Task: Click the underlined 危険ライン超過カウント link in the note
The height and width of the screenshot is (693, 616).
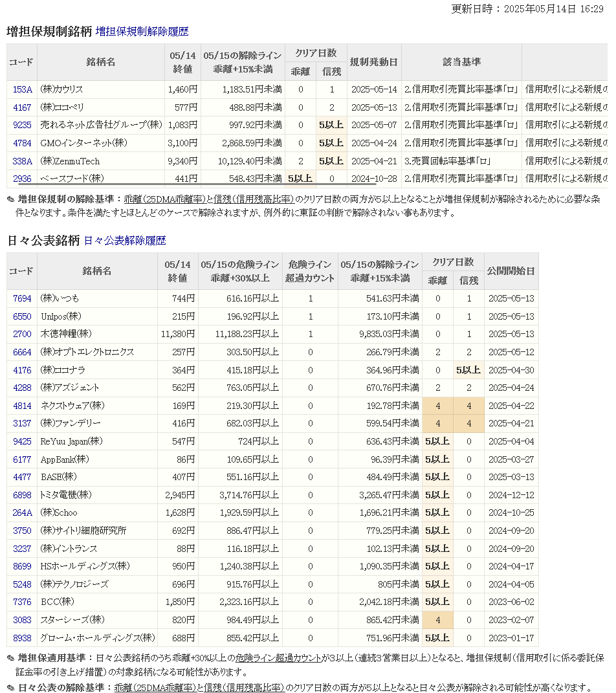Action: pos(278,658)
